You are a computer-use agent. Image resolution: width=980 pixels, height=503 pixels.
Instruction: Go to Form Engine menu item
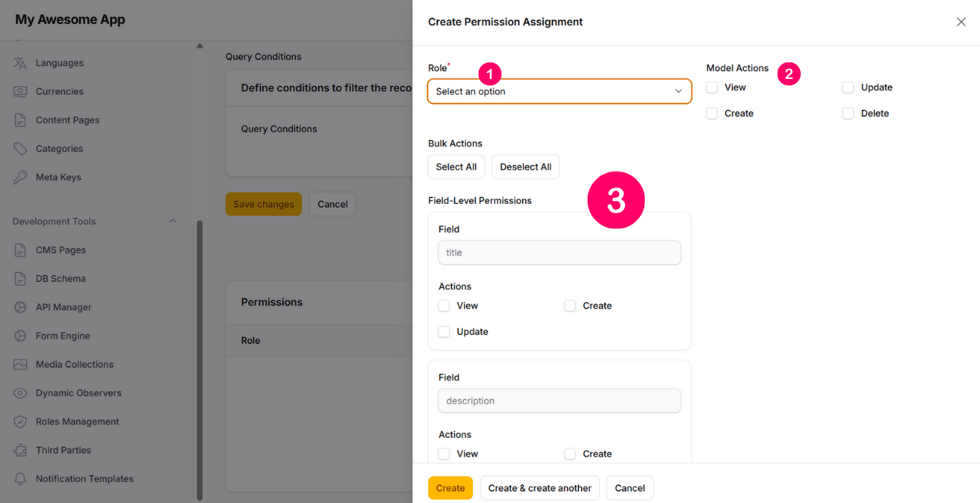[62, 336]
